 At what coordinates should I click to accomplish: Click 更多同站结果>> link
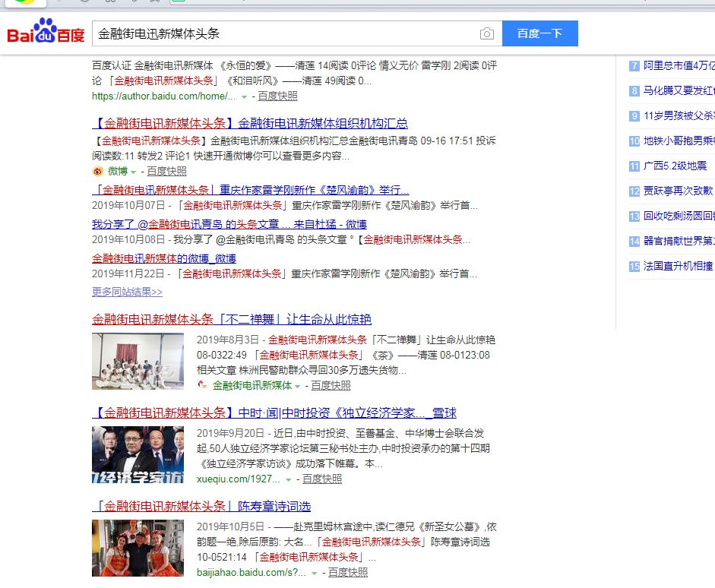click(127, 292)
